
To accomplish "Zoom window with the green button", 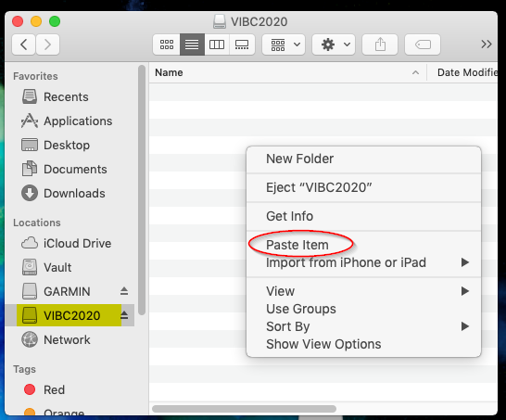I will pyautogui.click(x=55, y=21).
